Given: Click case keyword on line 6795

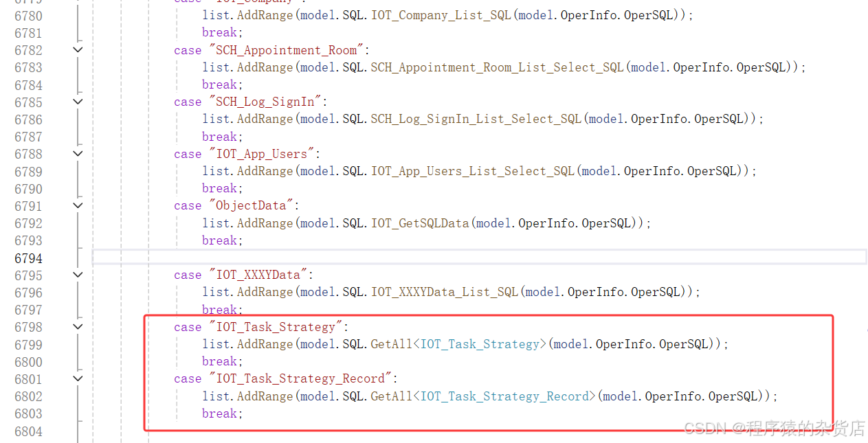Looking at the screenshot, I should tap(188, 275).
